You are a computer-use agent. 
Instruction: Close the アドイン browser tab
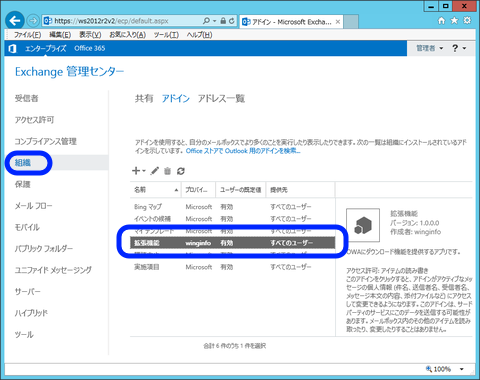[338, 22]
